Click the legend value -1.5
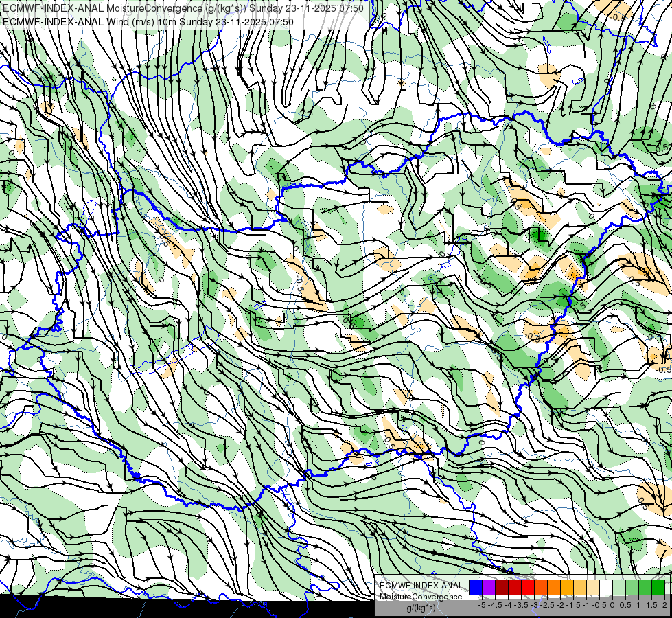The width and height of the screenshot is (672, 618). pos(573,605)
